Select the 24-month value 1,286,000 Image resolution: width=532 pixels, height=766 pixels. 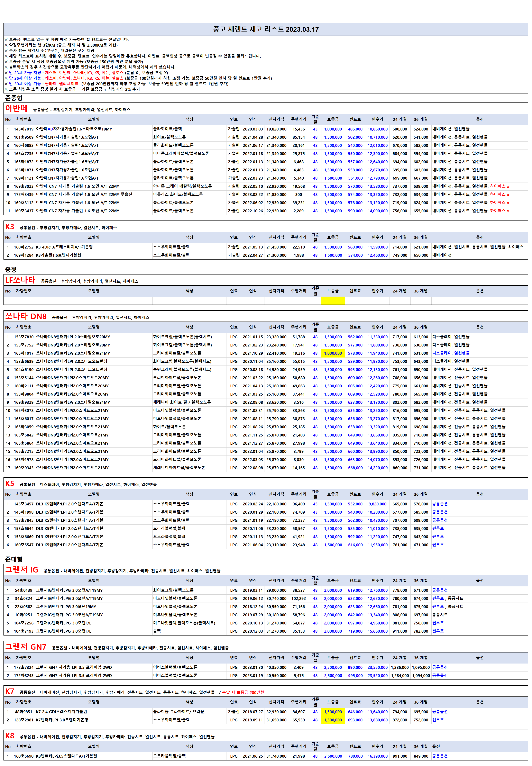pyautogui.click(x=400, y=667)
